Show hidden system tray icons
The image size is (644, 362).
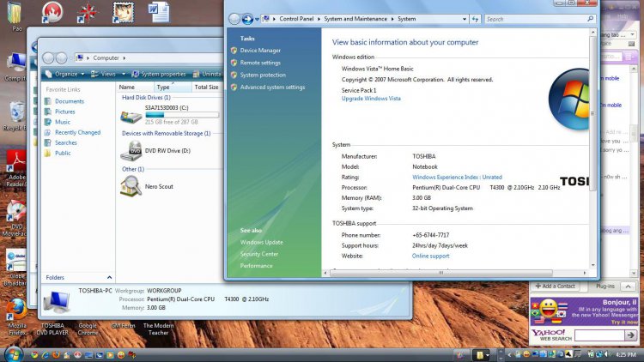coord(509,354)
